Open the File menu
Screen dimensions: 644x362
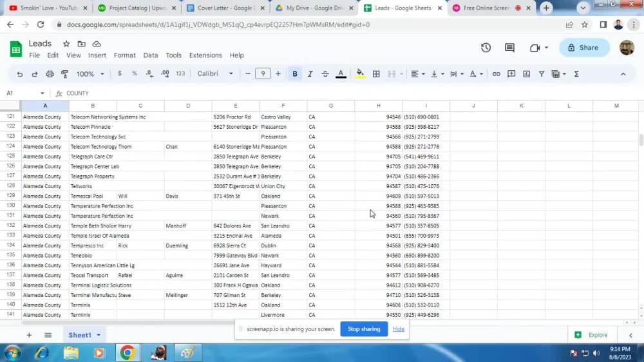(x=35, y=55)
